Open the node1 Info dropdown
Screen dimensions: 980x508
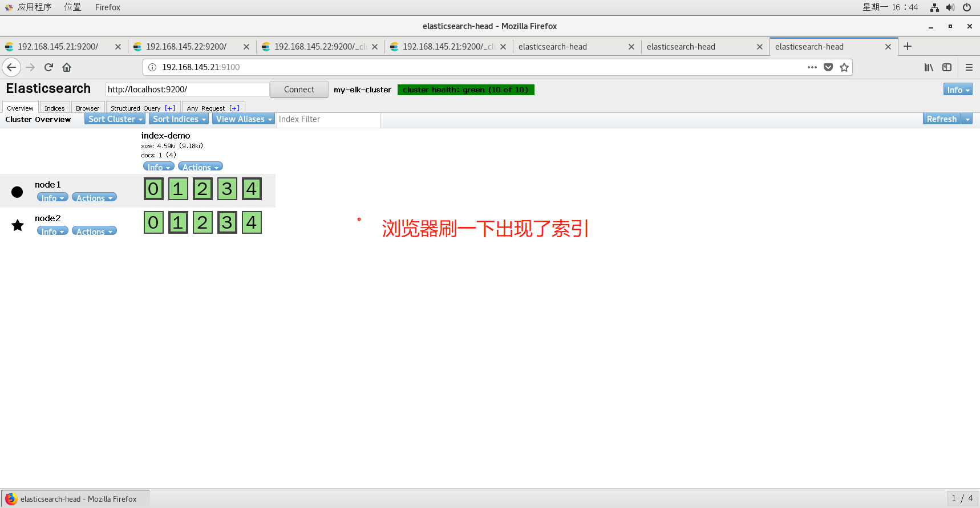(52, 198)
